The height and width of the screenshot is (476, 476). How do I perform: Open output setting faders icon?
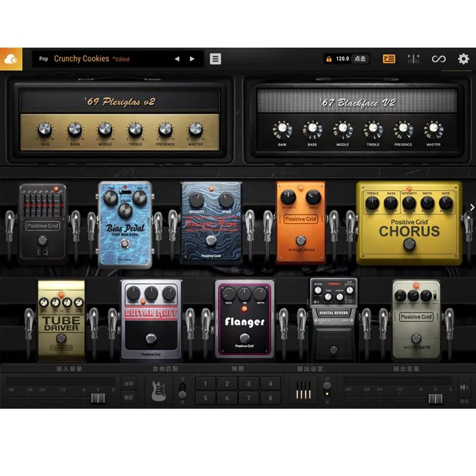[x=303, y=390]
